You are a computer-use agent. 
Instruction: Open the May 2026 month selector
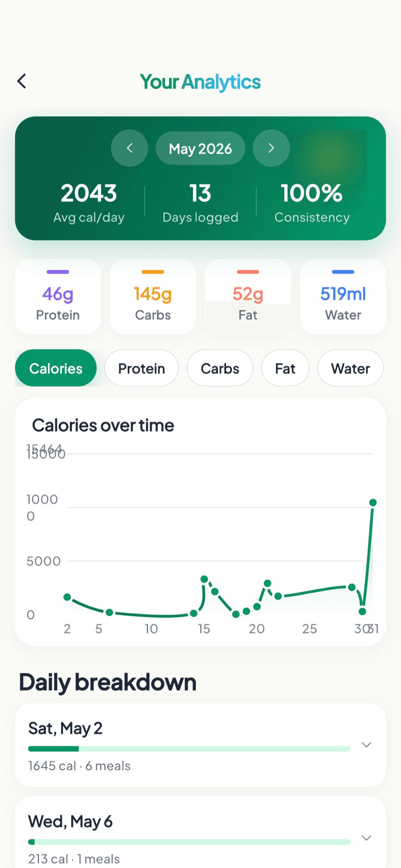pos(200,148)
